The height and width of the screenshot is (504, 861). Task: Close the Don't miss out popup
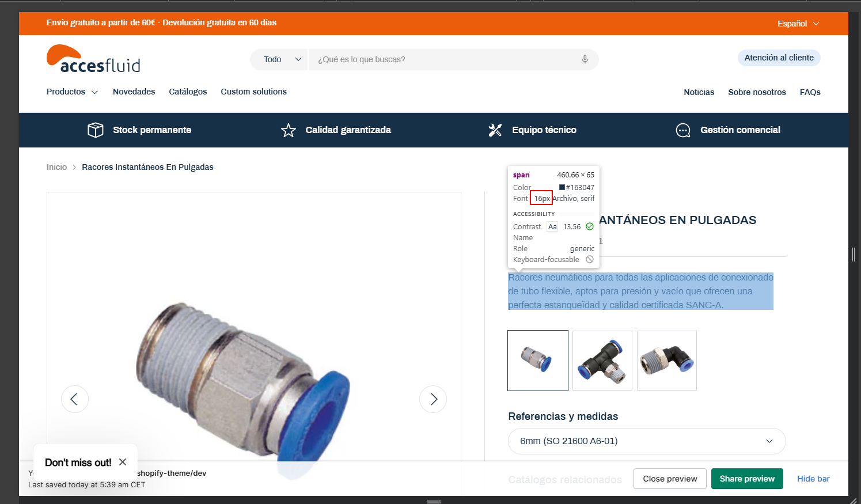[x=123, y=462]
